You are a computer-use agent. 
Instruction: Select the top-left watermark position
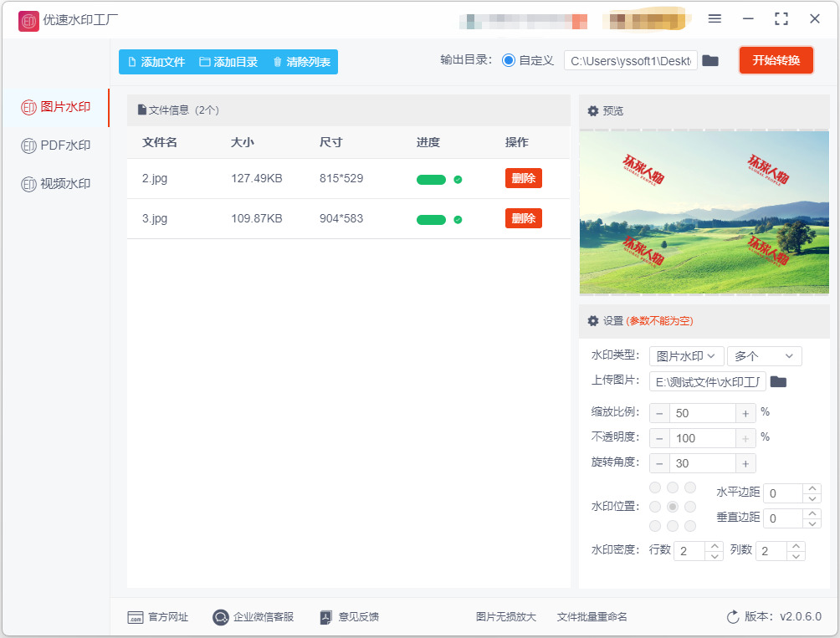pyautogui.click(x=654, y=487)
